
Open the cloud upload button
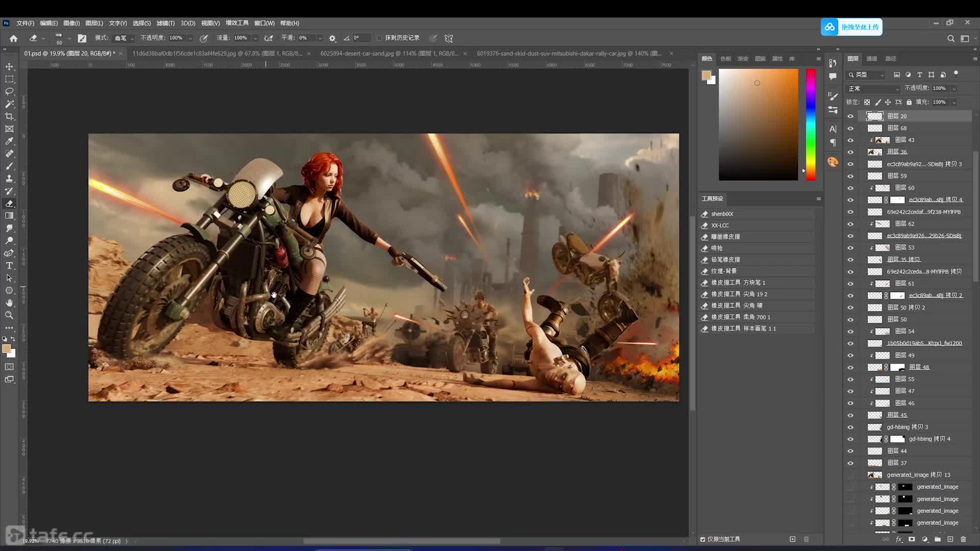(851, 27)
